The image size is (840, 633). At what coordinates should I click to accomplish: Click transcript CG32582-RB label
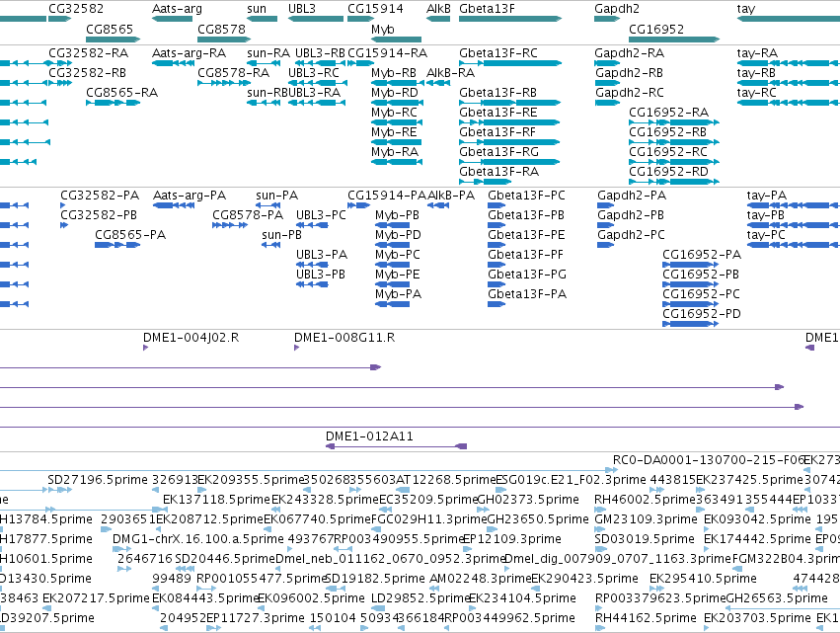point(87,73)
